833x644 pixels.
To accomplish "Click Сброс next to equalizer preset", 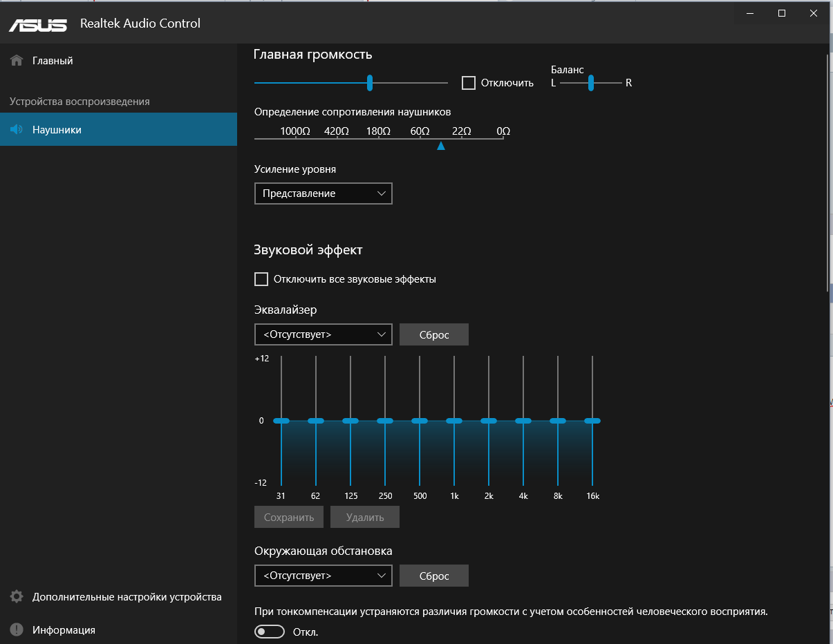I will (x=434, y=334).
